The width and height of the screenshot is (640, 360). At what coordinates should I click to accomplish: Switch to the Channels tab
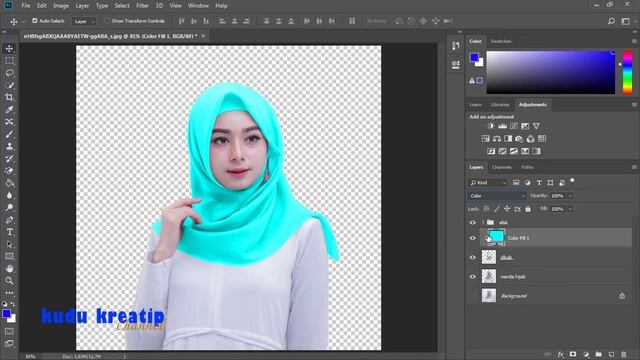coord(502,167)
